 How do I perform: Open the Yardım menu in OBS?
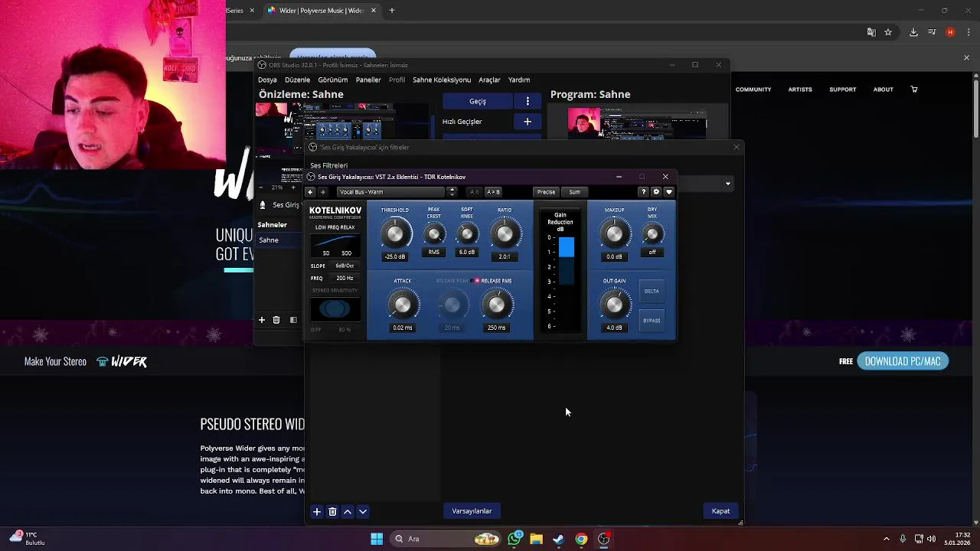(519, 80)
